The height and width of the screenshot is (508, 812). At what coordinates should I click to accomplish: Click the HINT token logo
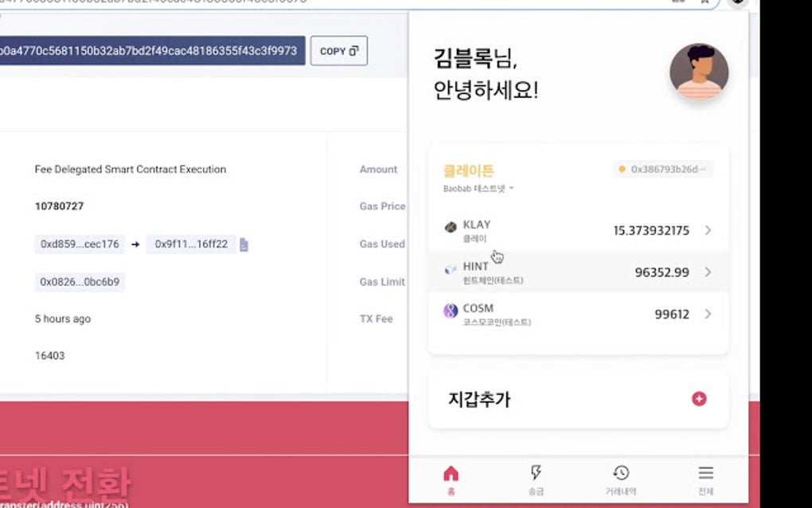tap(450, 268)
